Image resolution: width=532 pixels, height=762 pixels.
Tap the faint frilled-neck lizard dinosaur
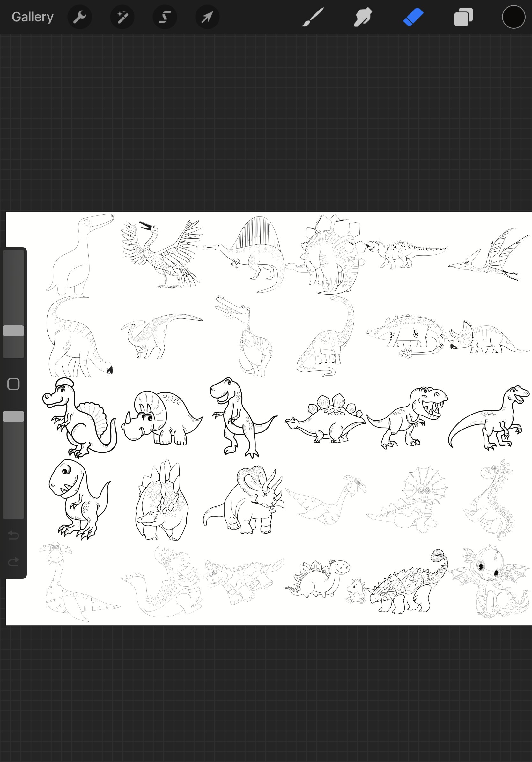tap(407, 500)
